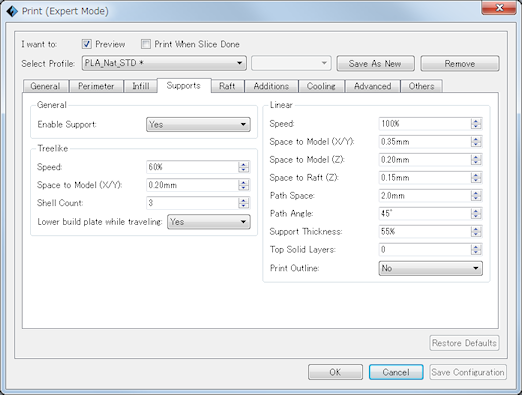Open Lower build plate while traveling dropdown
Viewport: 522px width, 395px height.
[x=209, y=222]
